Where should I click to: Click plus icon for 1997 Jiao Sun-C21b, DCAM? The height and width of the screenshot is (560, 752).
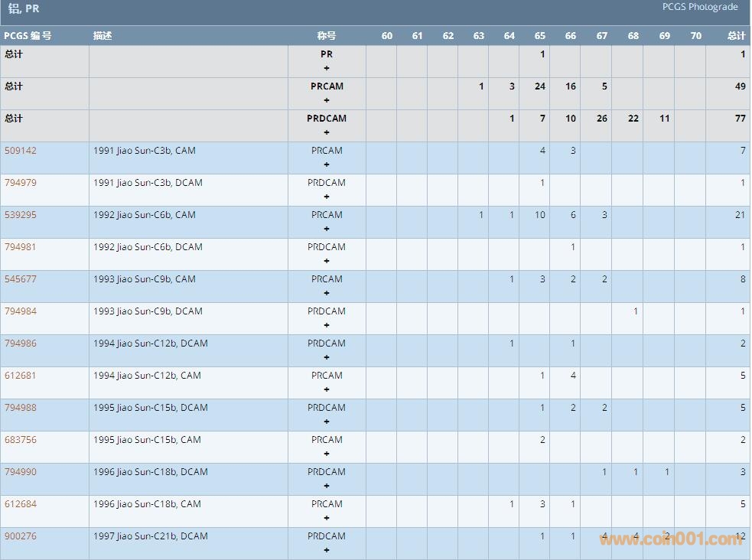pyautogui.click(x=327, y=550)
